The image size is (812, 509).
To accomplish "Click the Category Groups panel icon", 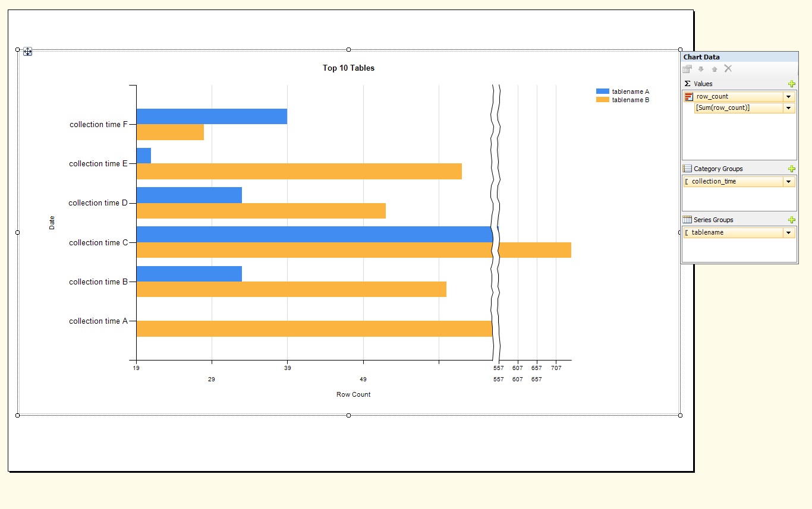I will tap(687, 168).
